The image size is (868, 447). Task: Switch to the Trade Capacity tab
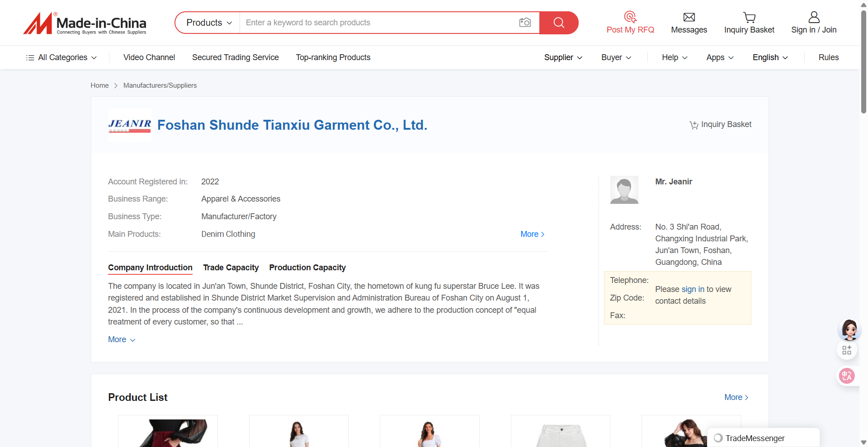tap(231, 268)
